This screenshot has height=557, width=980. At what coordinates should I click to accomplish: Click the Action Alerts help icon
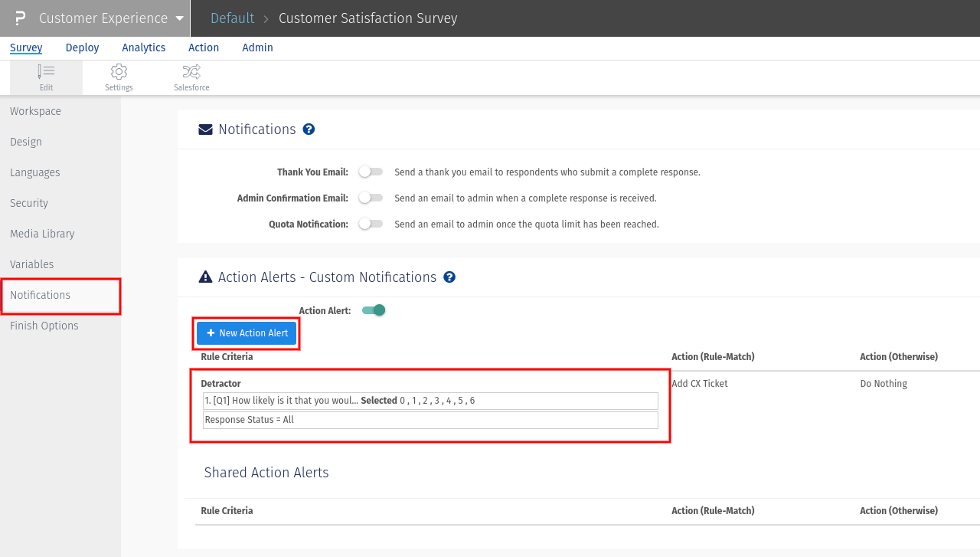coord(449,277)
